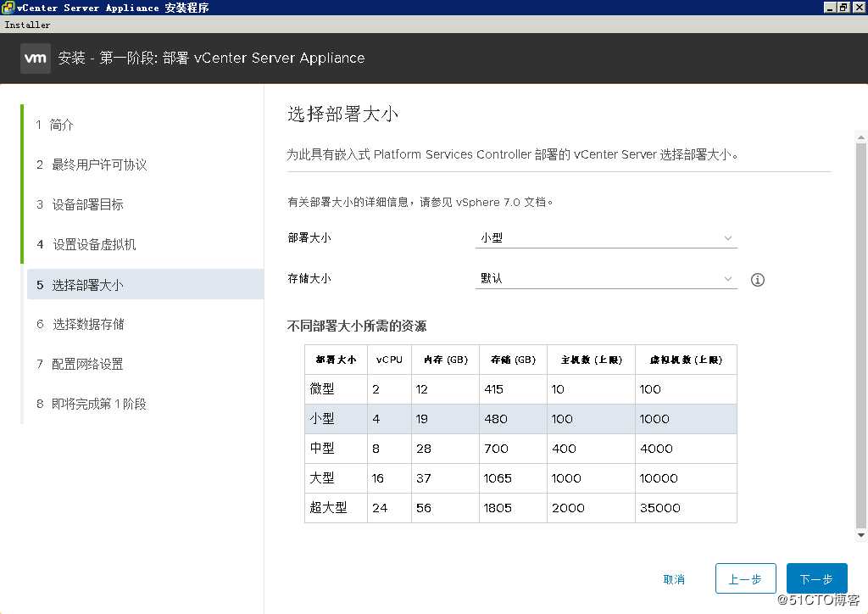Click the 不同部署大小所需的资源 heading
Viewport: 868px width, 614px height.
click(357, 326)
